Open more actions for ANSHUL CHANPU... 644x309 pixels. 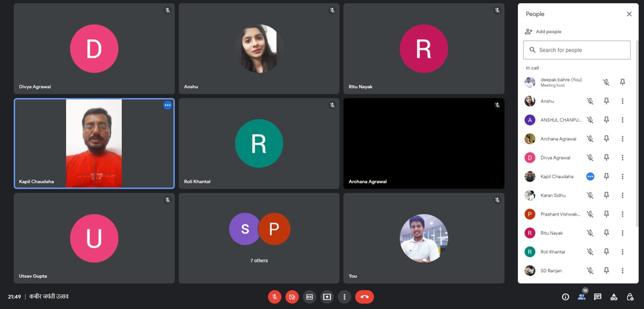click(x=623, y=120)
